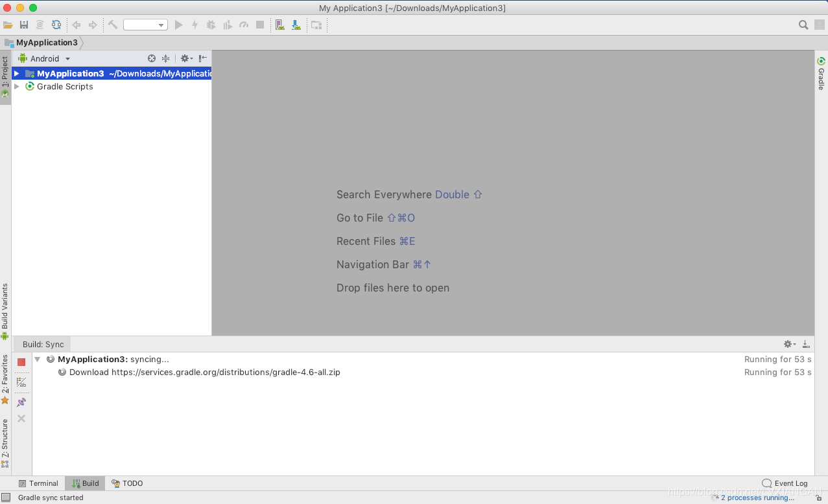Open the TODO tool window tab
Image resolution: width=828 pixels, height=504 pixels.
coord(127,483)
